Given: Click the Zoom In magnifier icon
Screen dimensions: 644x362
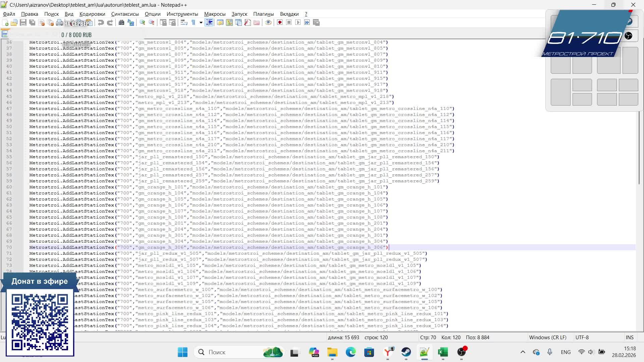Looking at the screenshot, I should click(x=142, y=22).
